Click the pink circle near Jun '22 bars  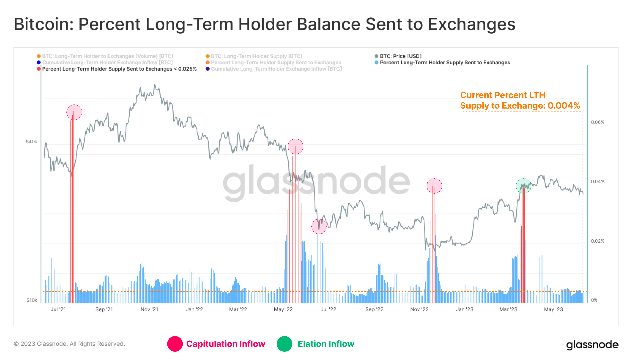click(x=319, y=226)
